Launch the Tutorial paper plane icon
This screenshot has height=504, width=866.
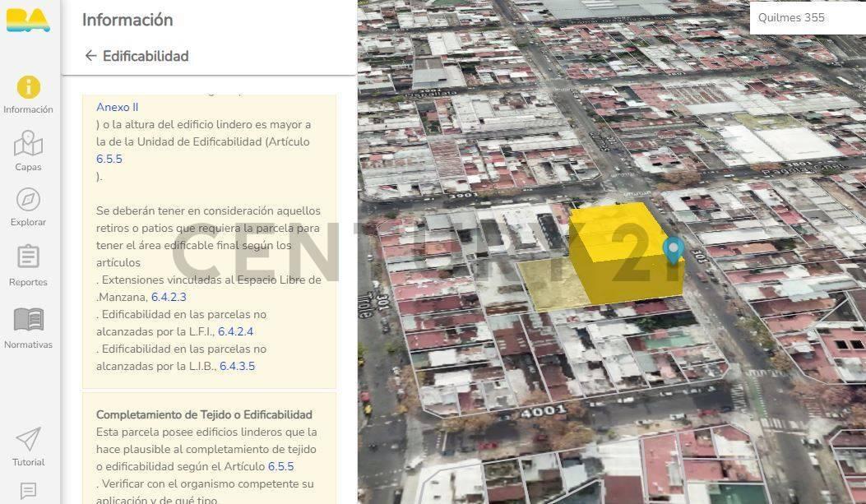[28, 439]
